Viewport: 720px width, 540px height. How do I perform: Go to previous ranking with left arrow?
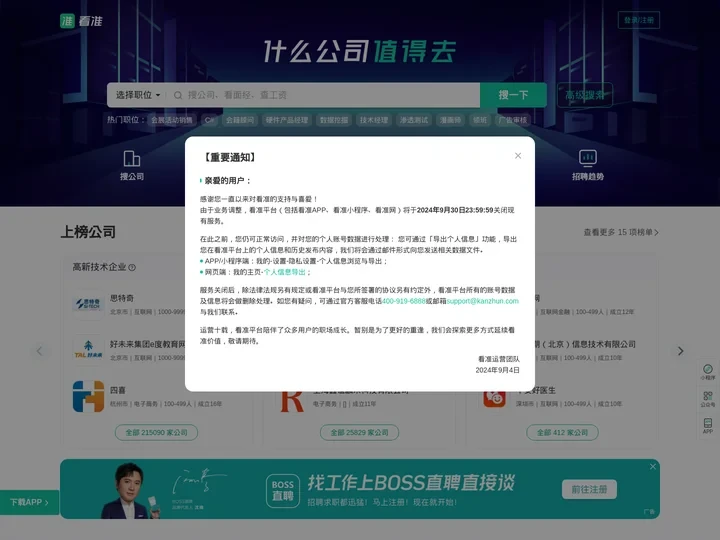tap(39, 351)
